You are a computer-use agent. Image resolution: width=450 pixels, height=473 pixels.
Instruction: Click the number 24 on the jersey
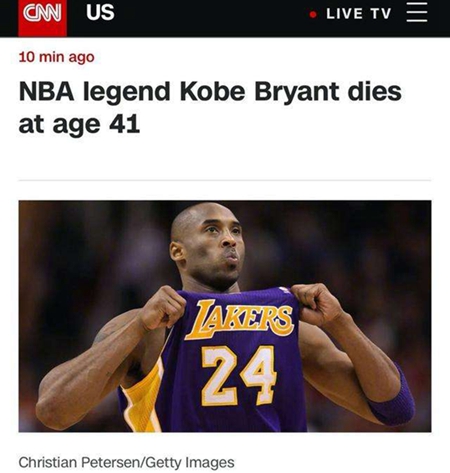tap(239, 376)
